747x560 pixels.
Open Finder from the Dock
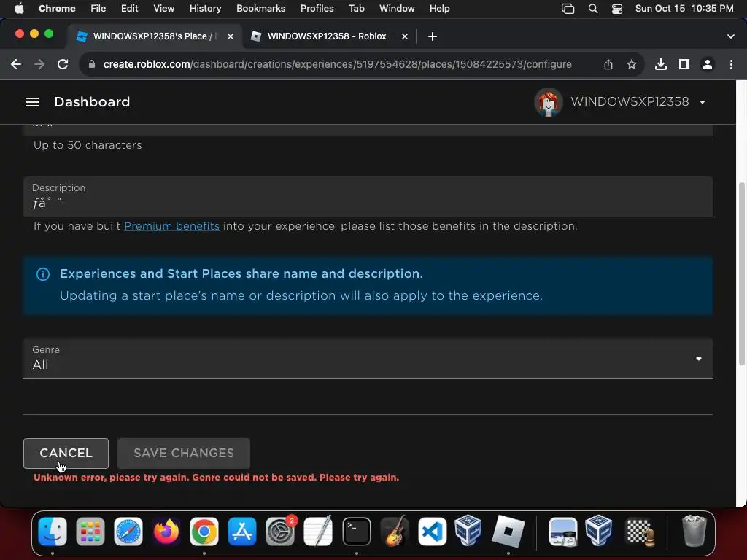point(53,532)
